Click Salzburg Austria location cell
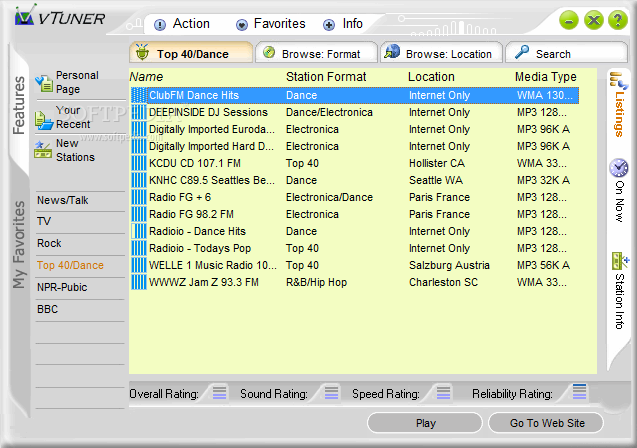Viewport: 637px width, 448px height. 449,265
